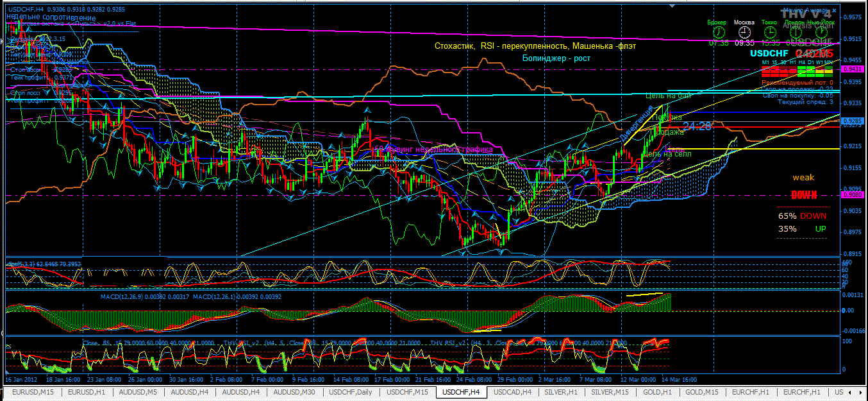Viewport: 868px width, 401px height.
Task: Click 'Рекомендуемый лот: 0' text
Action: click(797, 82)
